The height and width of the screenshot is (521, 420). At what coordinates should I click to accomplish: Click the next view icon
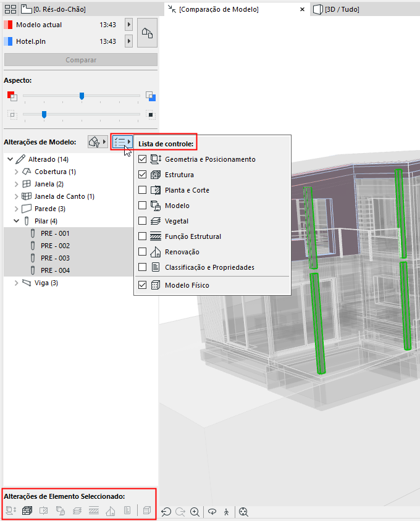click(180, 512)
